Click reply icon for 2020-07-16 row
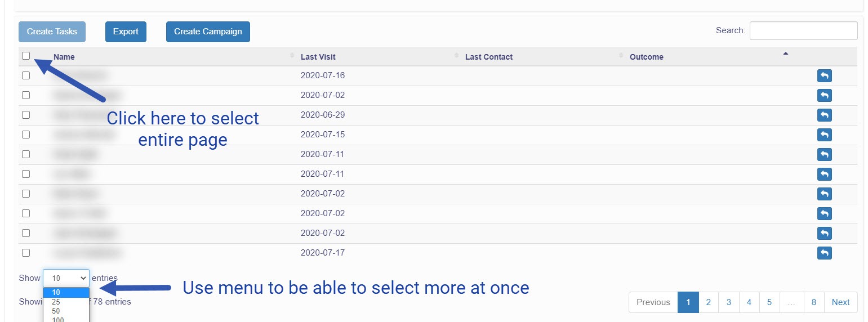The height and width of the screenshot is (322, 868). [824, 76]
